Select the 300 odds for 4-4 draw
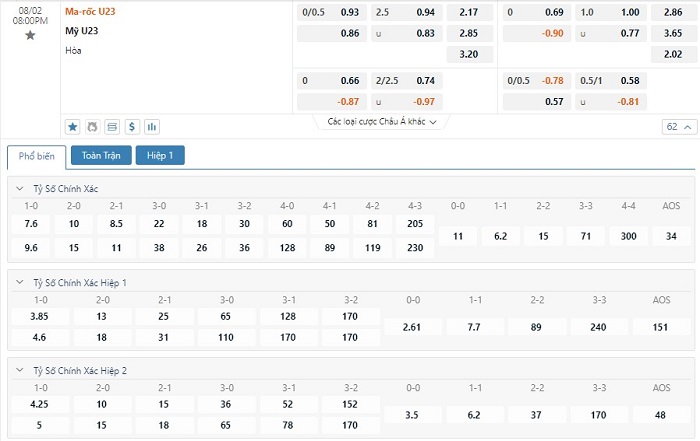Screen dimensions: 700x441 tap(629, 236)
